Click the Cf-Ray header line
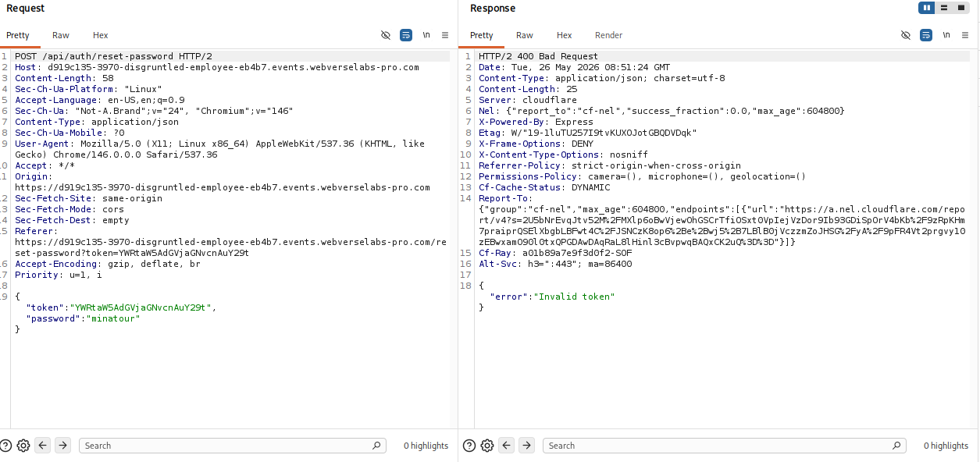 tap(555, 253)
